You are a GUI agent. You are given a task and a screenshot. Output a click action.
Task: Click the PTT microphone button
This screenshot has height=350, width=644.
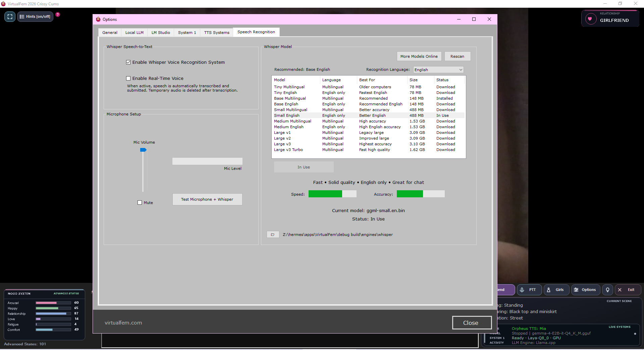(529, 290)
